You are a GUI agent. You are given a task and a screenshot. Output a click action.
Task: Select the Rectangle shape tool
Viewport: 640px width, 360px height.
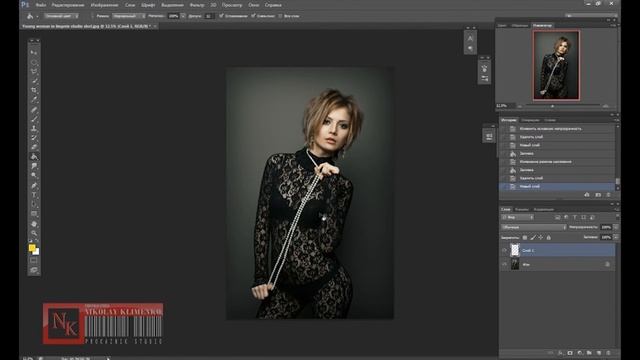pyautogui.click(x=34, y=214)
